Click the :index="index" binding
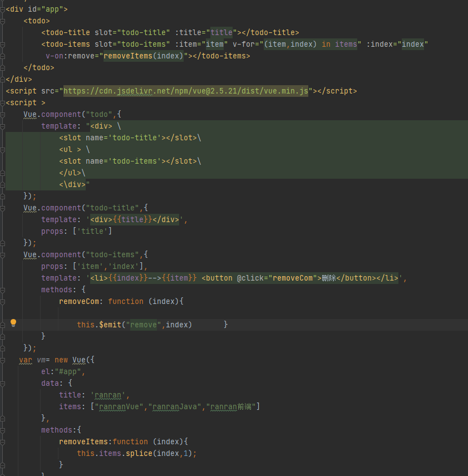This screenshot has height=476, width=468. coord(397,45)
